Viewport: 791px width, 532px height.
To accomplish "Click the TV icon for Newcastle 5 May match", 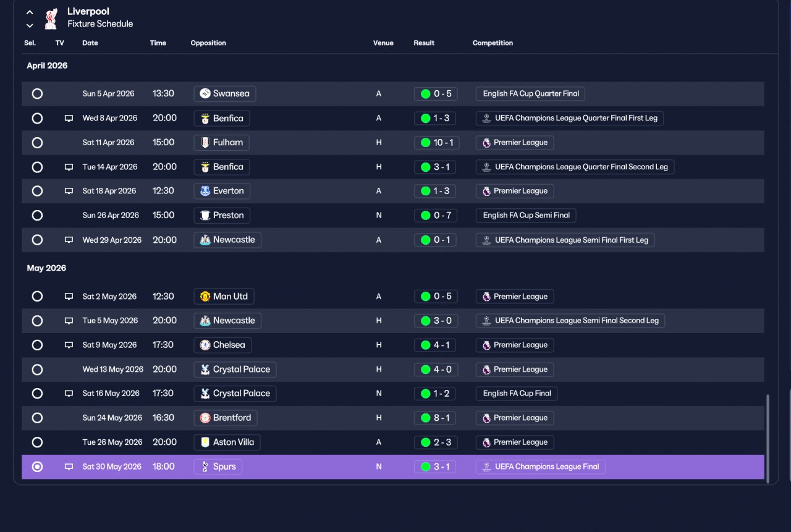I will pos(69,321).
